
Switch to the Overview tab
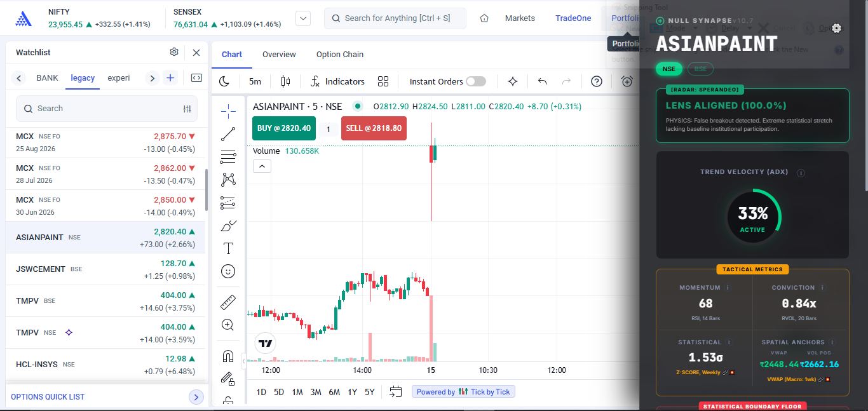click(x=279, y=54)
